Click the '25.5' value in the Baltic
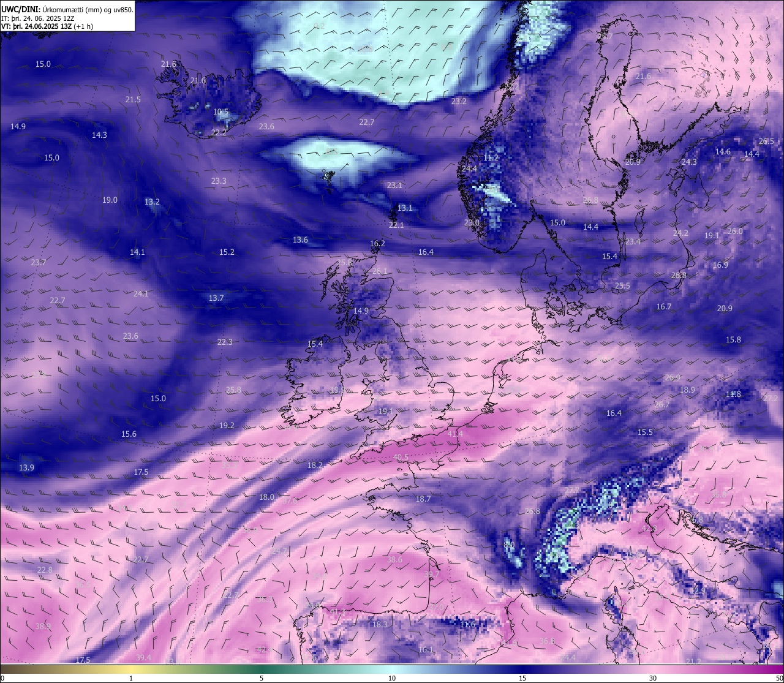 [x=622, y=285]
